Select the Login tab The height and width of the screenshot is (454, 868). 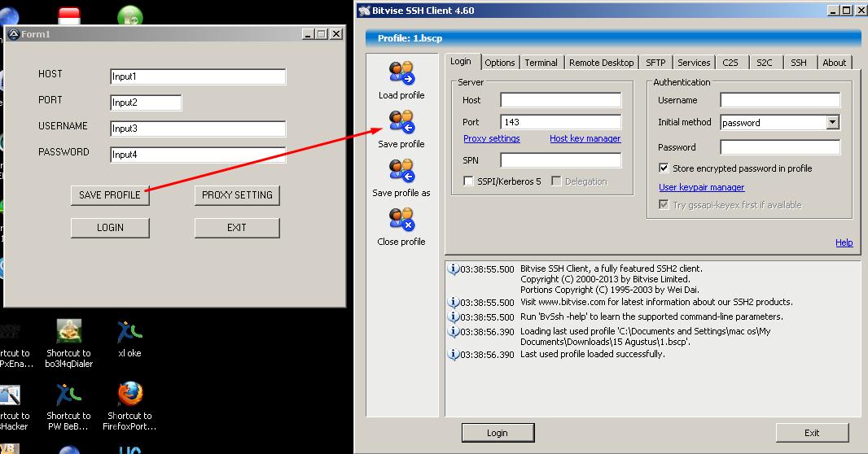pyautogui.click(x=461, y=61)
